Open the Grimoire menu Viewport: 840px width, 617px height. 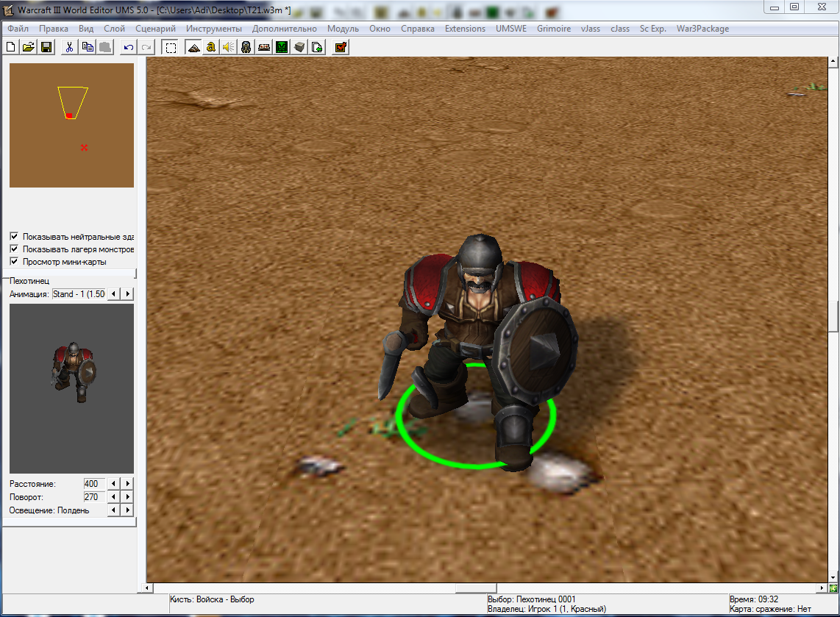coord(554,29)
